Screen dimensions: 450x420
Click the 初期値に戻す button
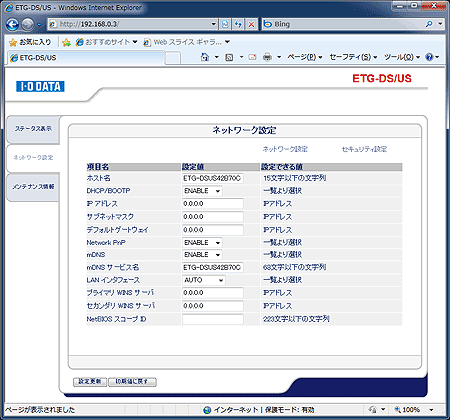[132, 382]
